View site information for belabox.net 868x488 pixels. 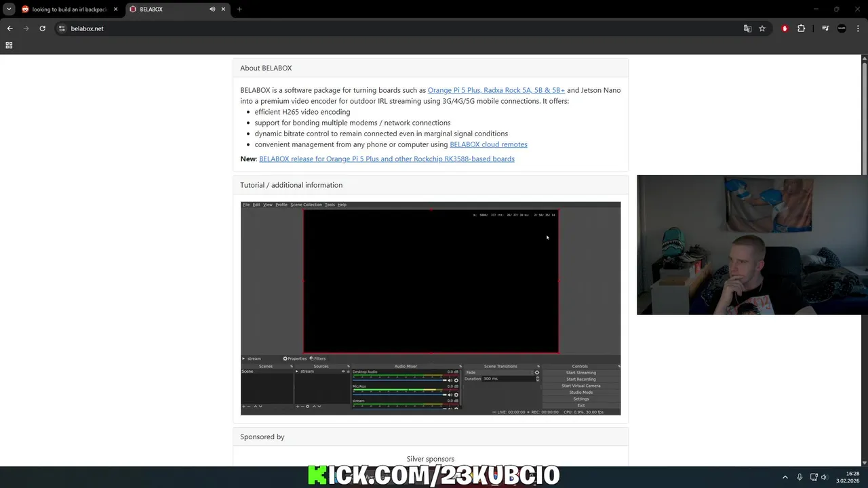tap(62, 28)
